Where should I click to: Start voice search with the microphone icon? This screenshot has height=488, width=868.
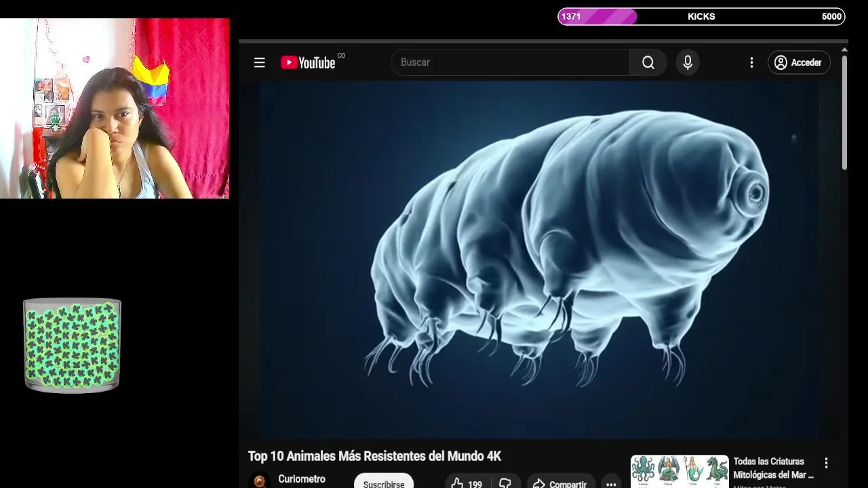click(688, 62)
